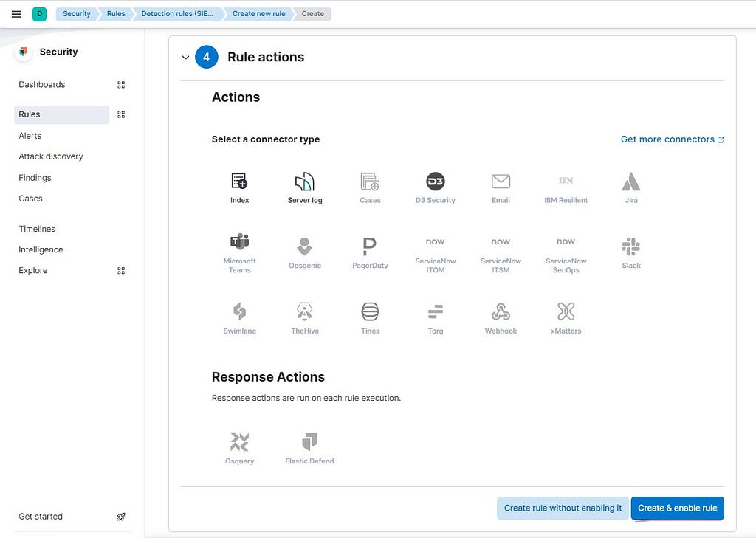This screenshot has height=538, width=756.
Task: Go to Rules breadcrumb
Action: [x=116, y=14]
